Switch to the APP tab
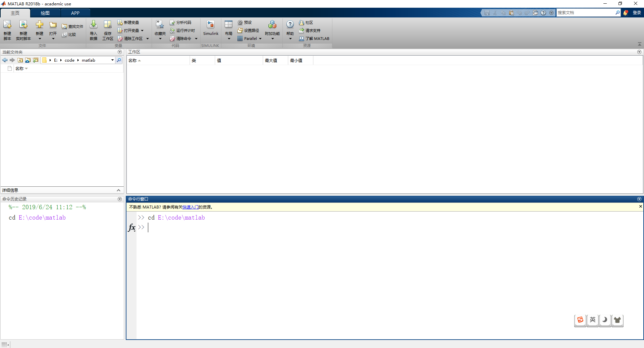644x348 pixels. pos(75,13)
